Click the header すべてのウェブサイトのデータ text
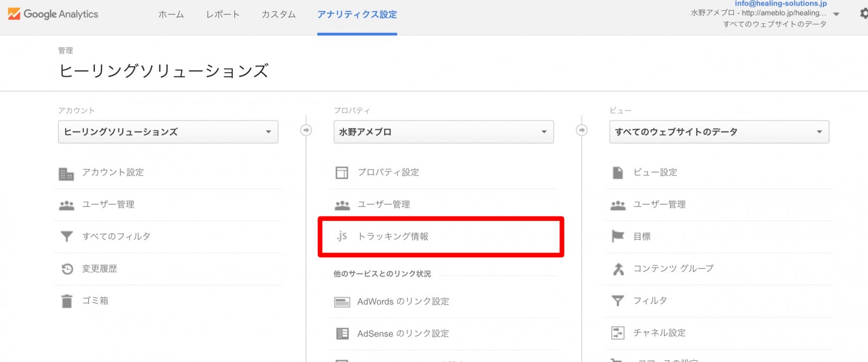 point(775,24)
